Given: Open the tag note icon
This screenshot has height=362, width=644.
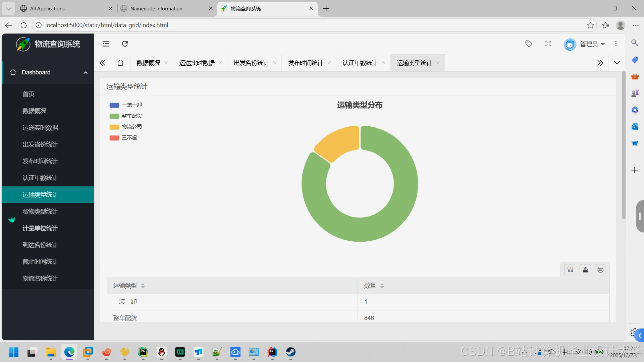Looking at the screenshot, I should click(x=529, y=44).
